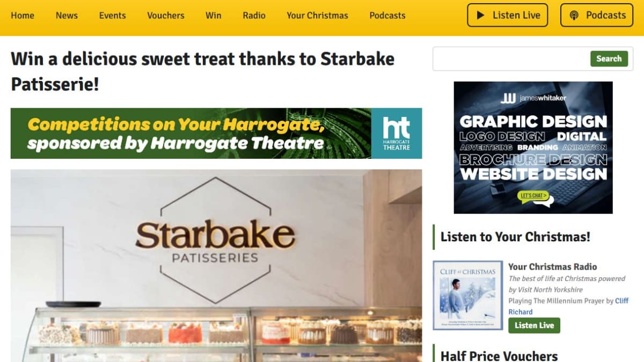Click the Cliff at Christmas album thumbnail
This screenshot has height=362, width=644.
(x=468, y=295)
